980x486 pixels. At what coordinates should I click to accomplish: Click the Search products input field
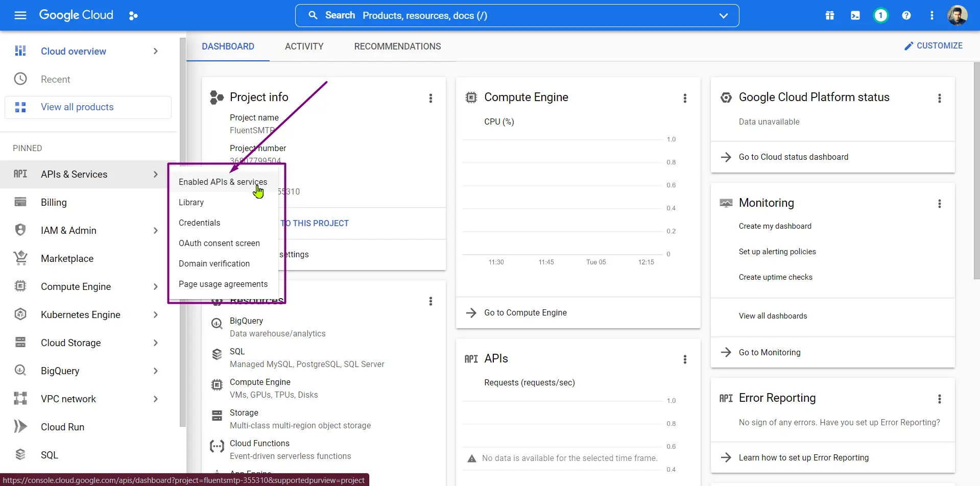[511, 16]
